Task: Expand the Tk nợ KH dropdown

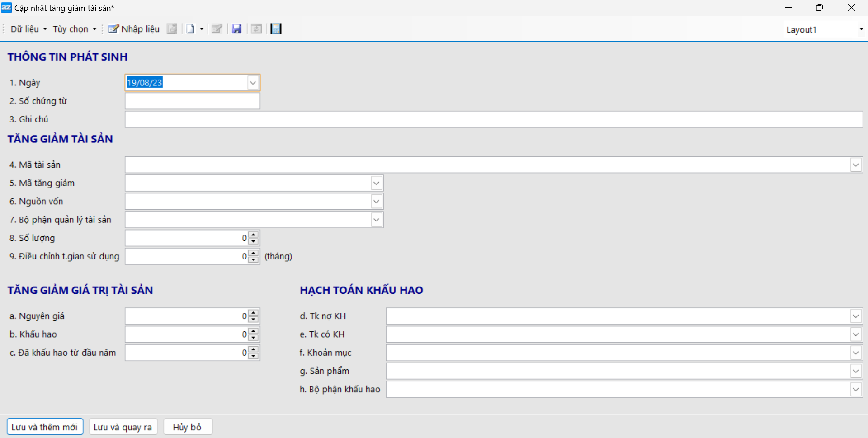Action: coord(855,316)
